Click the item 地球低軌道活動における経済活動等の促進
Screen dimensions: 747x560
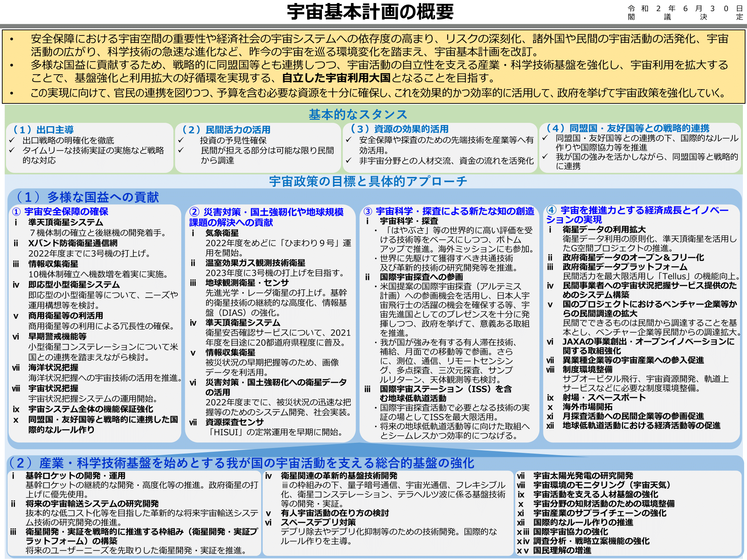coord(642,426)
